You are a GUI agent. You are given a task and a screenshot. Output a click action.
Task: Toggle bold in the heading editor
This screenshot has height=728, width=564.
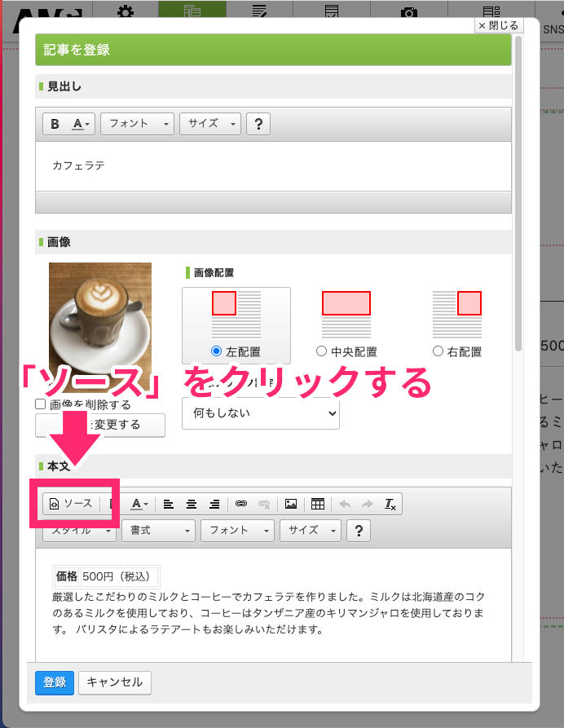(x=55, y=124)
